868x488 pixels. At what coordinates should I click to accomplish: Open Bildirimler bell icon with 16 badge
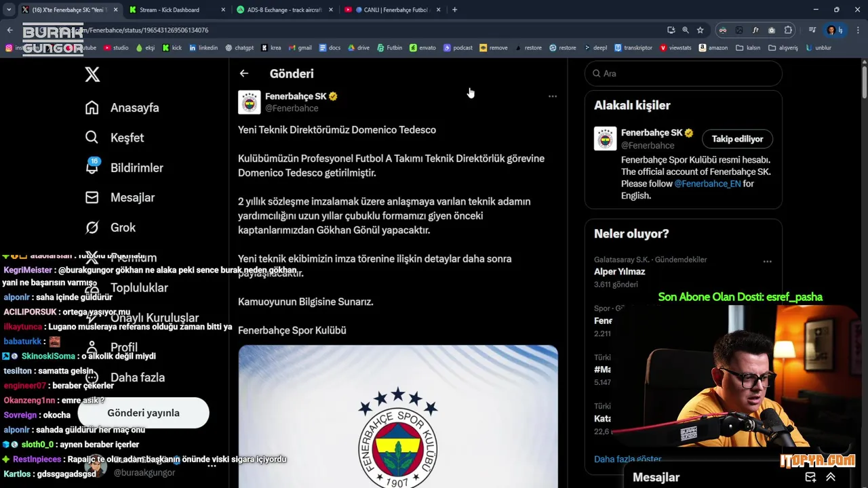92,166
